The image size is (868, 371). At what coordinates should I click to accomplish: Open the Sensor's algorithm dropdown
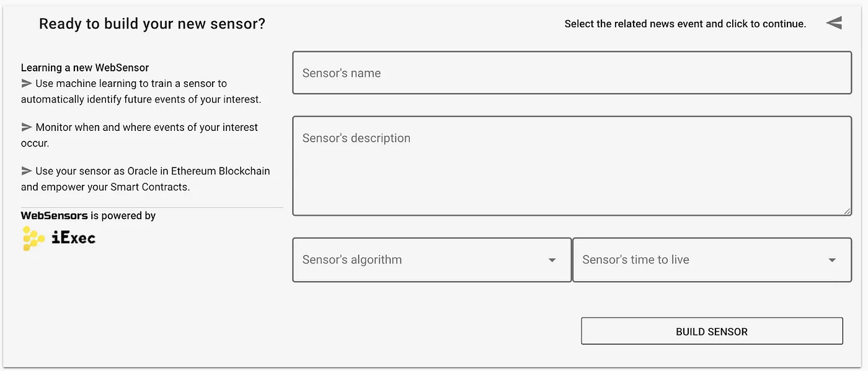[432, 260]
